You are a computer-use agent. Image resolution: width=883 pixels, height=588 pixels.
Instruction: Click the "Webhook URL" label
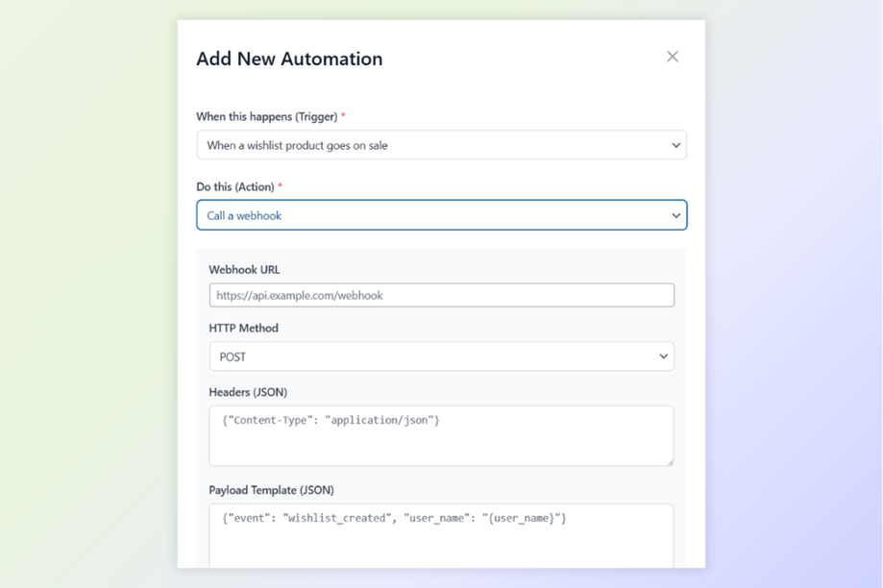coord(244,270)
